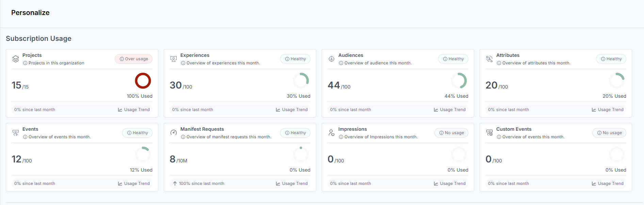Click the 20% progress ring on Attributes
Viewport: 644px width, 205px height.
click(617, 81)
